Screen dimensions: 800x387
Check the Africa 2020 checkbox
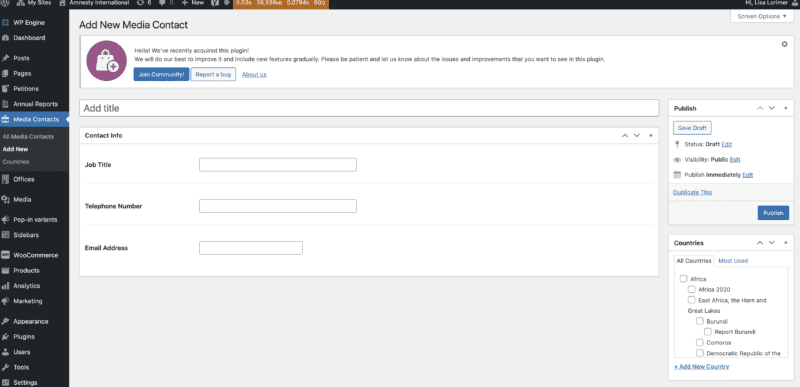691,289
